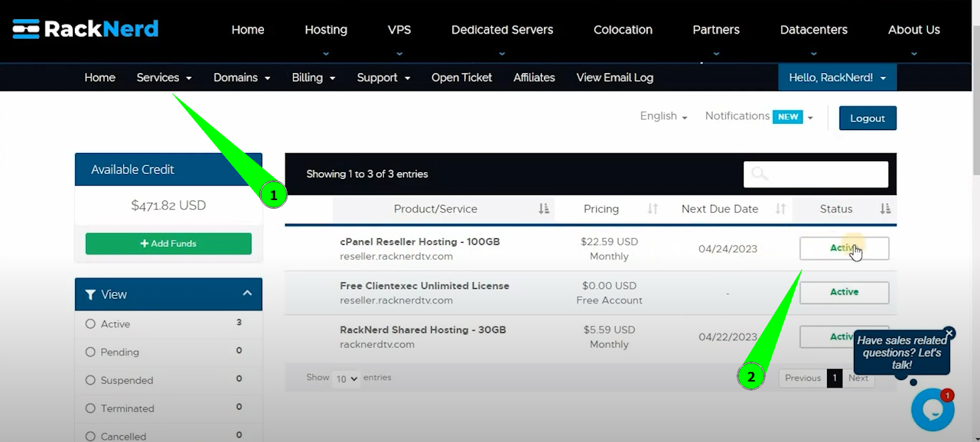Go to Colocation page
The width and height of the screenshot is (980, 442).
click(x=623, y=30)
